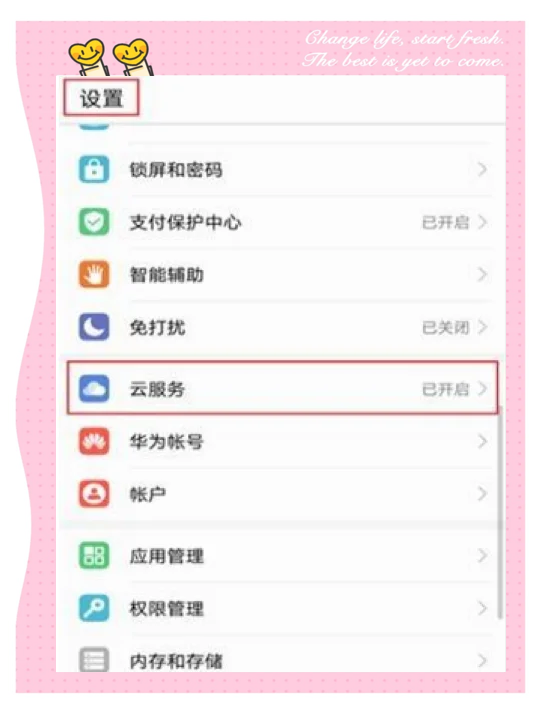
Task: Tap the key permission management icon
Action: tap(94, 608)
